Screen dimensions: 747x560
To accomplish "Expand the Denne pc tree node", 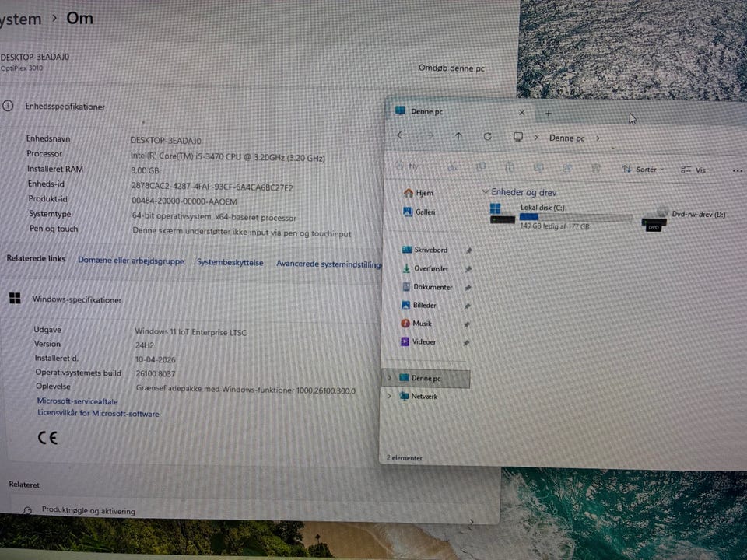I will tap(390, 378).
